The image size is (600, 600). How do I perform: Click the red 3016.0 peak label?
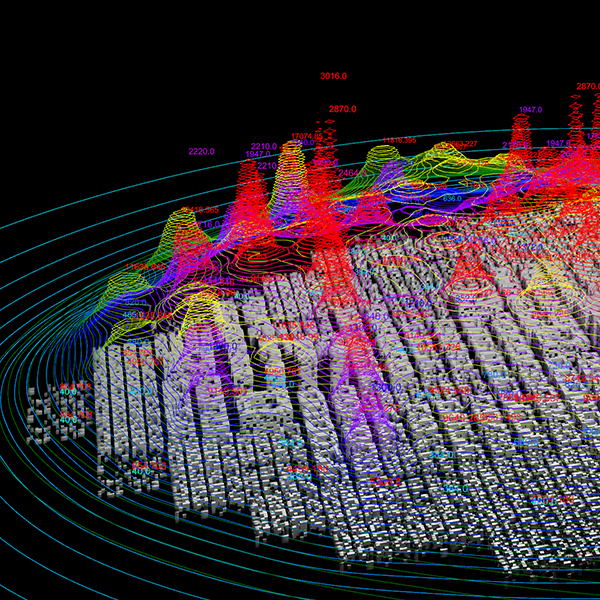pyautogui.click(x=333, y=76)
